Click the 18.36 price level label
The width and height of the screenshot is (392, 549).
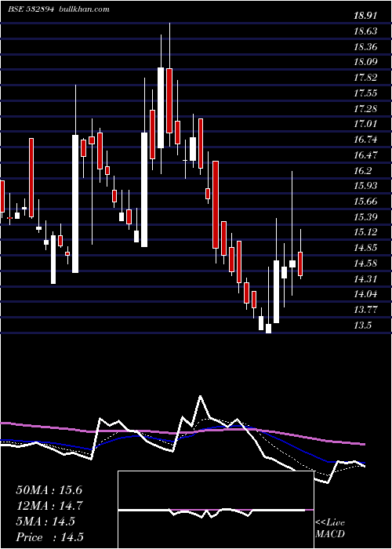[x=365, y=46]
